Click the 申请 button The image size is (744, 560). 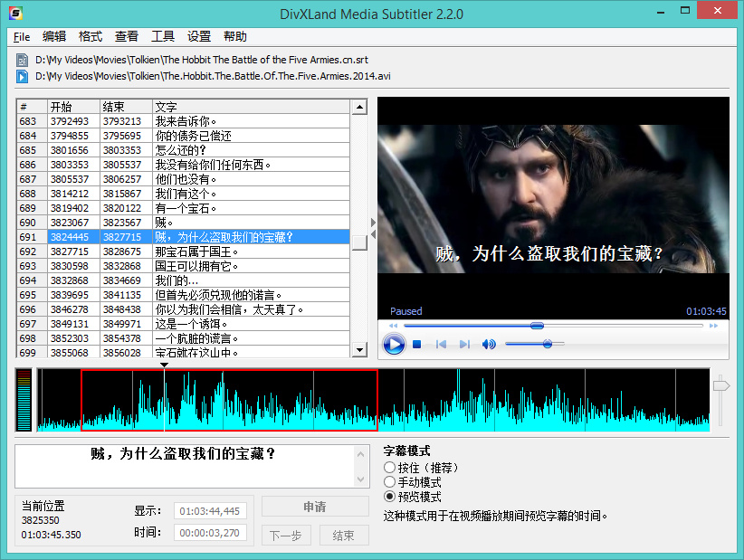315,507
